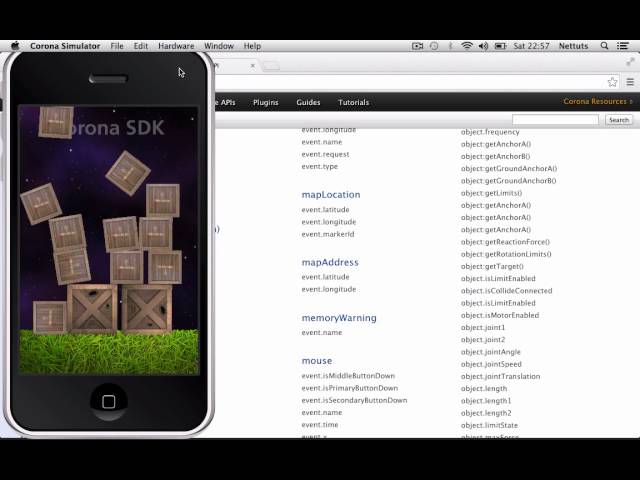Viewport: 640px width, 480px height.
Task: Open event.markerId link
Action: (x=328, y=234)
